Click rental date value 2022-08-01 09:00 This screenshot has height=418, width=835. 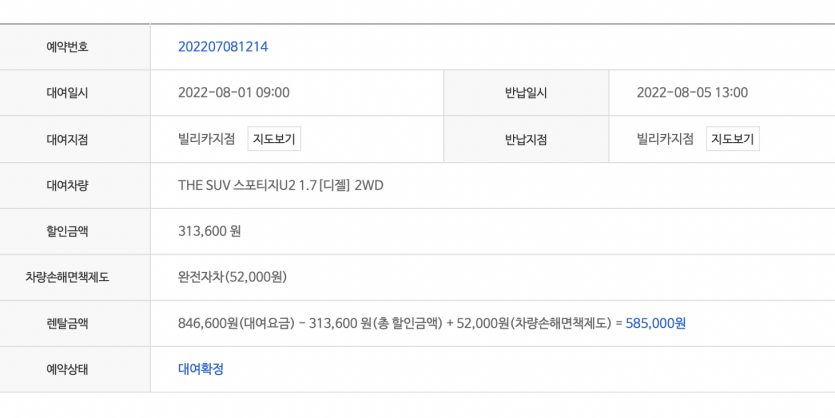click(x=234, y=93)
